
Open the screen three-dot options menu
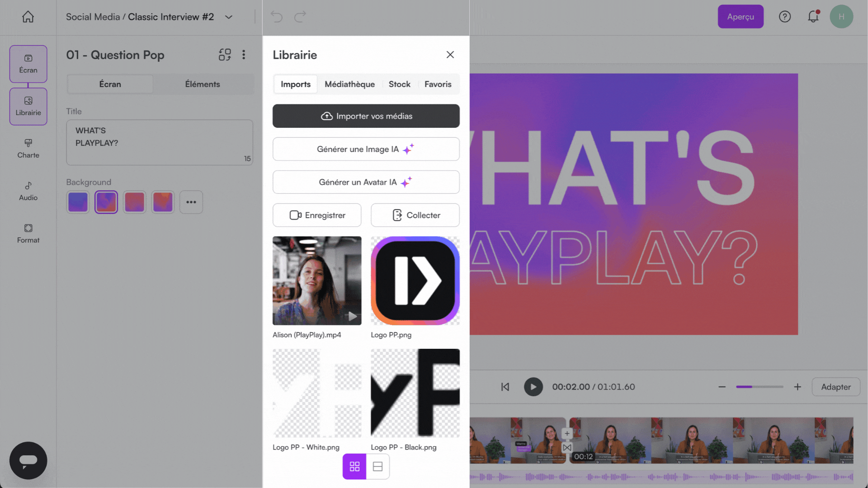pos(244,55)
